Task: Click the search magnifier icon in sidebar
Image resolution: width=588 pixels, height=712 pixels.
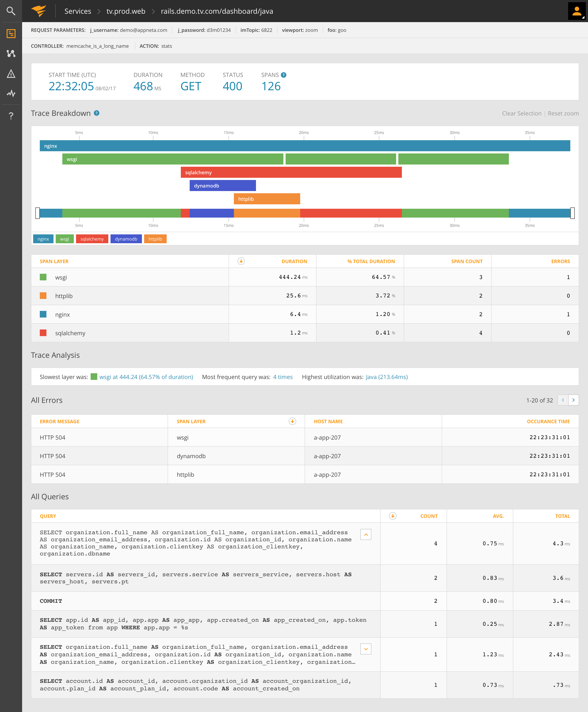Action: click(x=11, y=11)
